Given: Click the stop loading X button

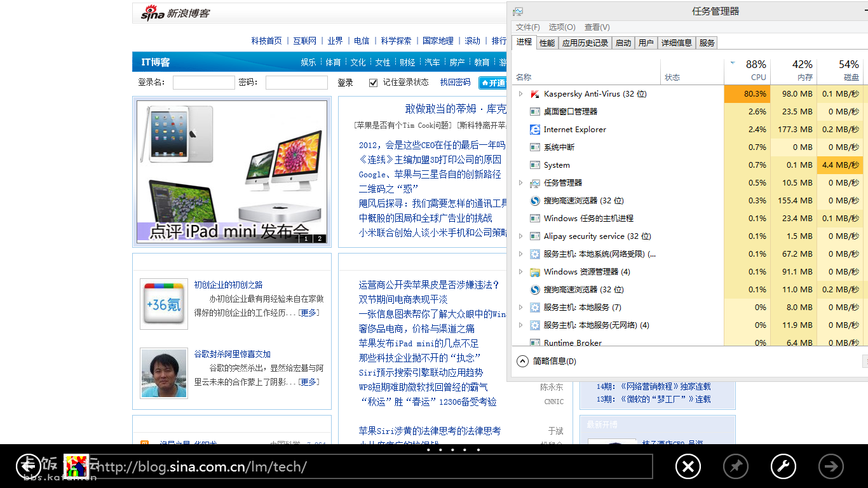Looking at the screenshot, I should (x=688, y=467).
